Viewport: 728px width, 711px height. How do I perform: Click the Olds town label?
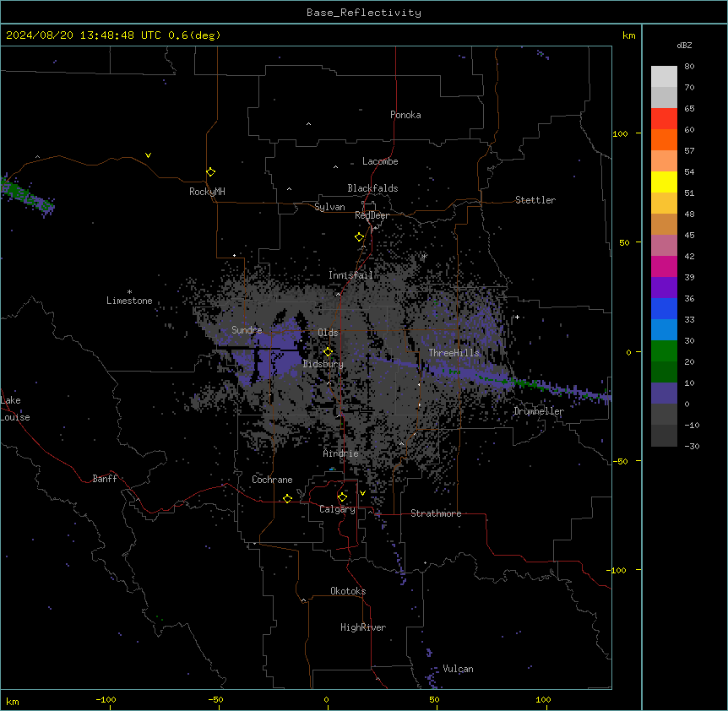pyautogui.click(x=328, y=333)
